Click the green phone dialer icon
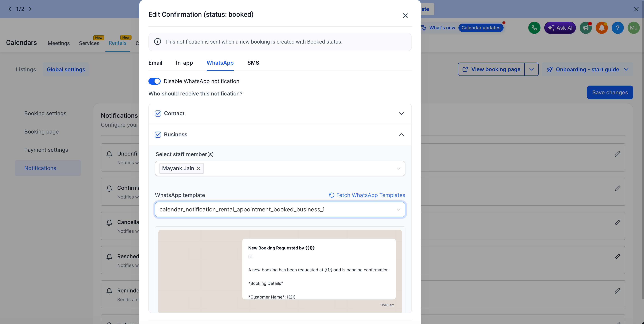Image resolution: width=644 pixels, height=324 pixels. point(534,28)
